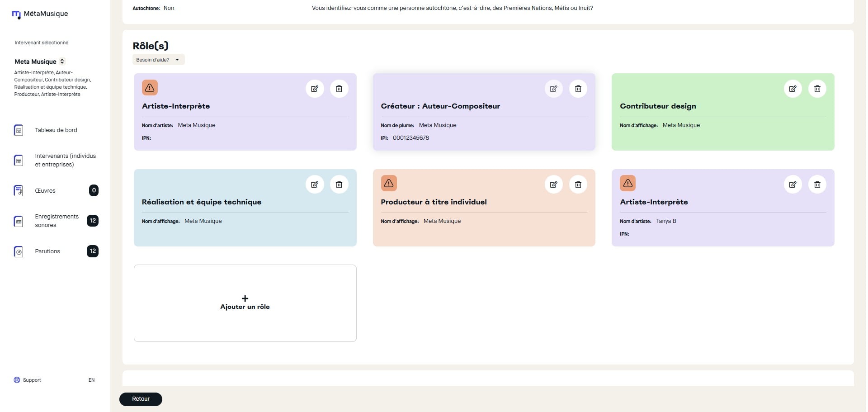
Task: Click the Retour button
Action: tap(141, 399)
